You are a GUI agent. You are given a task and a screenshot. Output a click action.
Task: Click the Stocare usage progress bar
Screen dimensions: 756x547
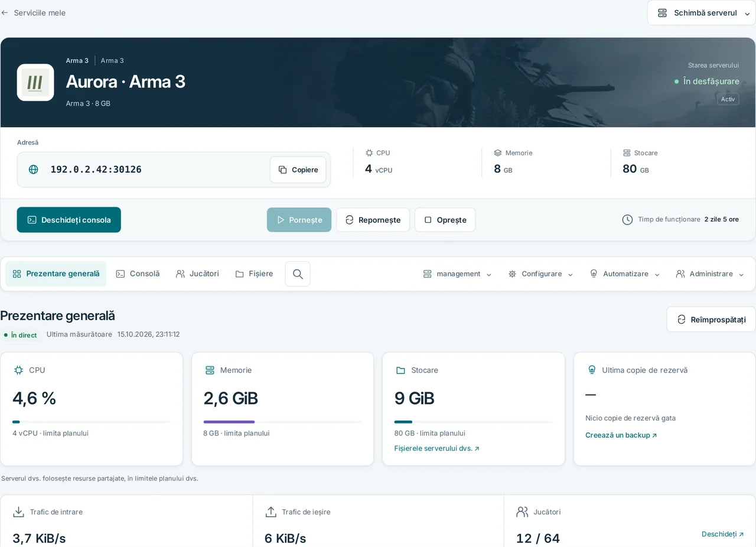point(474,422)
